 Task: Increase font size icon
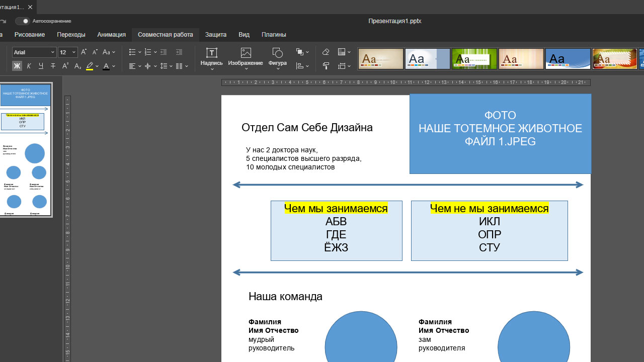coord(84,52)
